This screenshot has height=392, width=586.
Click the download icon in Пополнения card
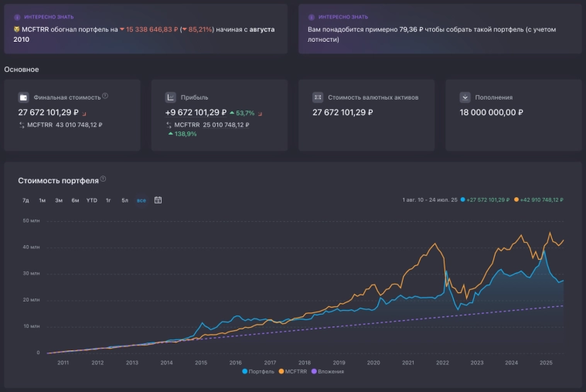point(465,97)
